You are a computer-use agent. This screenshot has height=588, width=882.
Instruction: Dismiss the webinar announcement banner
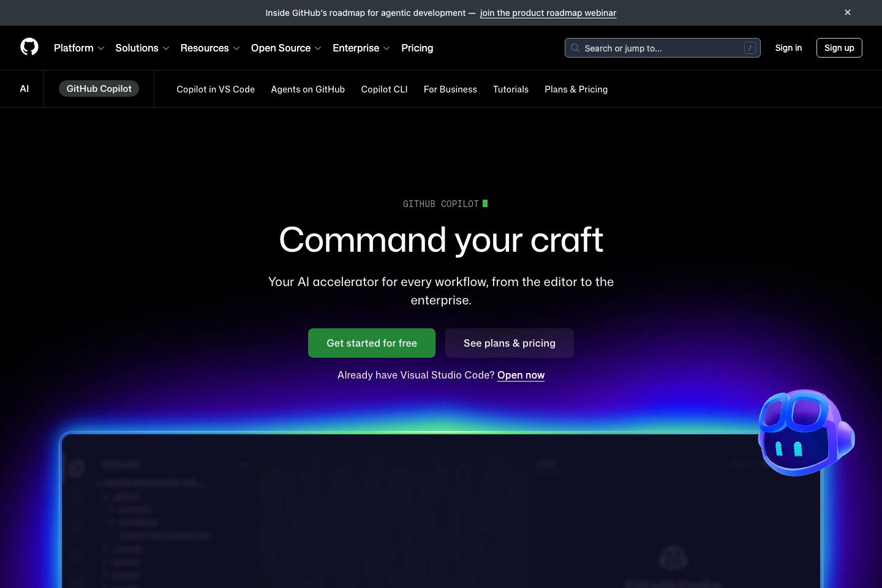tap(848, 12)
